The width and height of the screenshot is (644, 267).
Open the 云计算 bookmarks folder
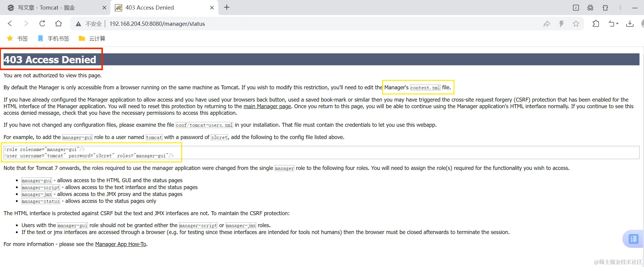(92, 38)
